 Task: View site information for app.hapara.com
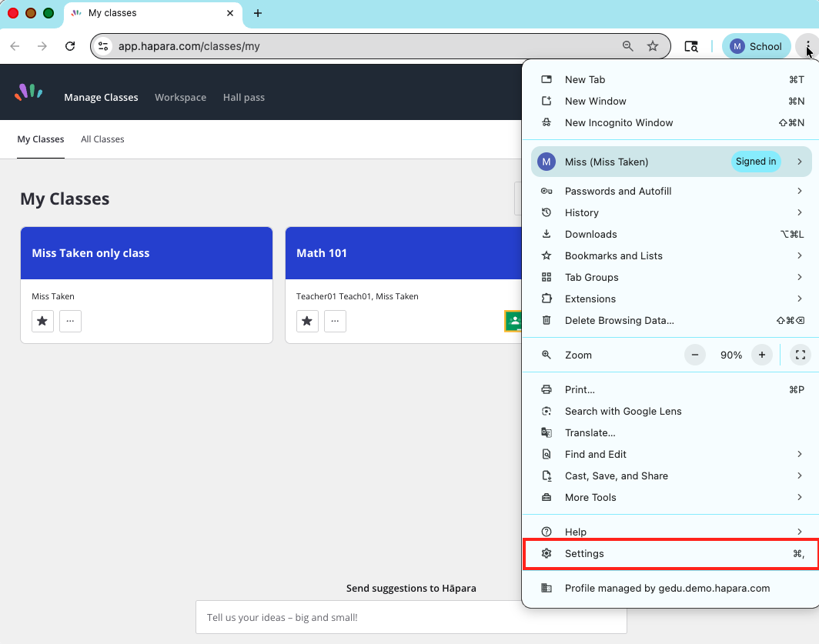[x=103, y=46]
